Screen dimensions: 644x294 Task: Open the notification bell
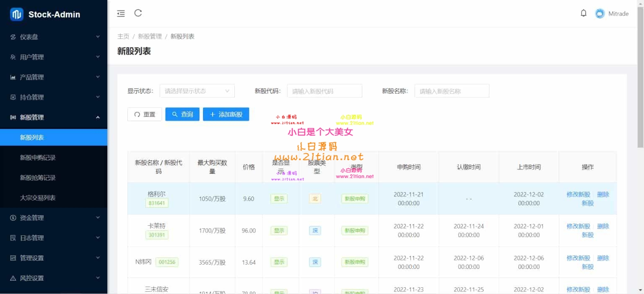pyautogui.click(x=583, y=13)
